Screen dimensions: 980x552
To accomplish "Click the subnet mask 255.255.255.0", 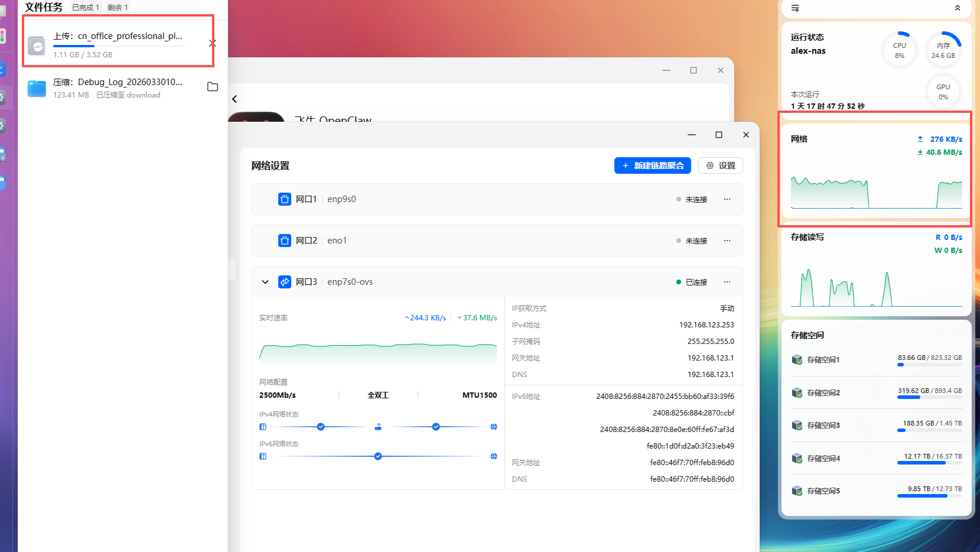I will click(x=711, y=342).
